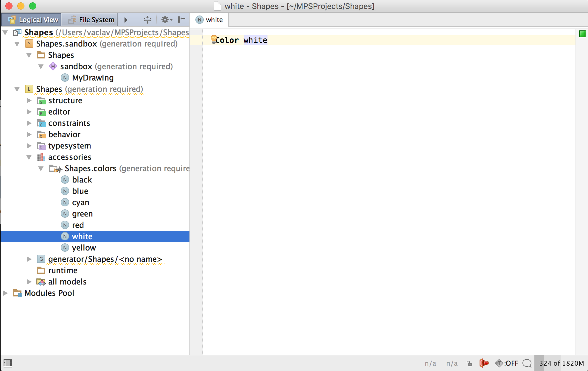This screenshot has width=588, height=371.
Task: Toggle the unlocked padlock read-only status icon
Action: pos(469,363)
